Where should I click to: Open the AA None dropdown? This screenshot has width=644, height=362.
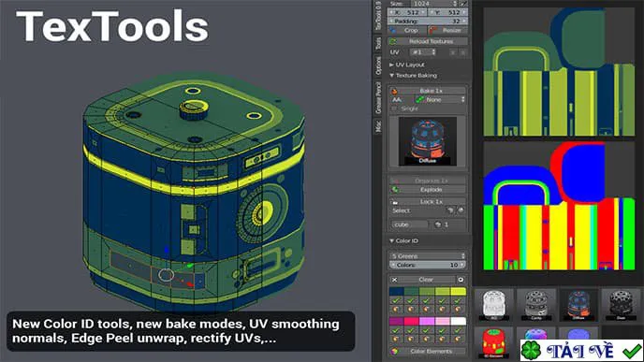[x=439, y=100]
